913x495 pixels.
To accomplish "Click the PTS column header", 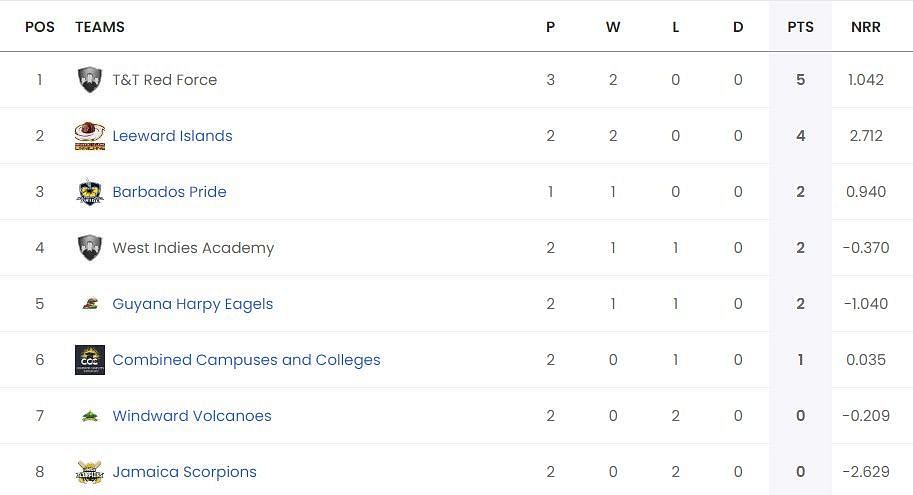I will 801,27.
